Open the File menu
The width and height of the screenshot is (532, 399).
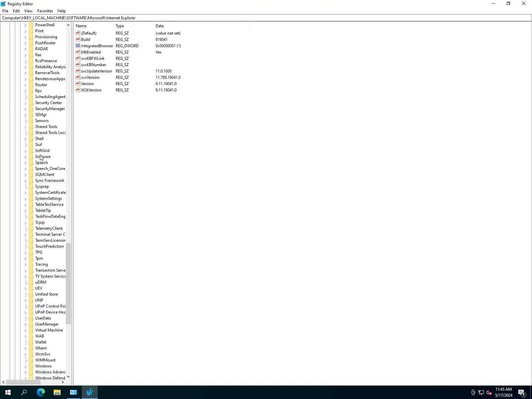tap(5, 11)
